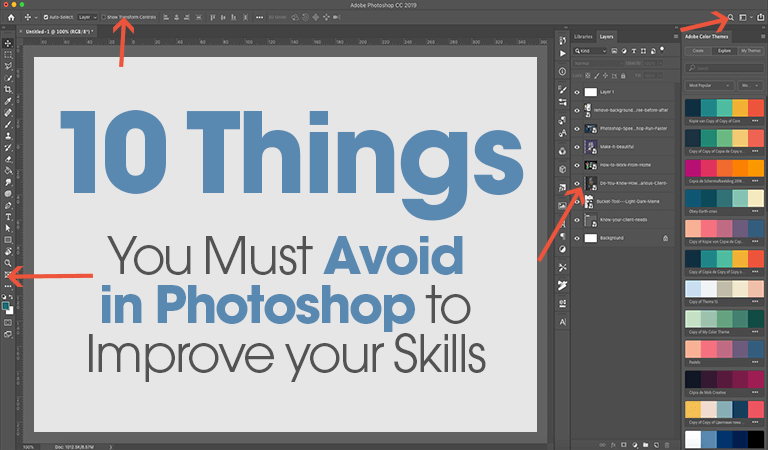The image size is (768, 450).
Task: Click the align left edges icon
Action: pyautogui.click(x=166, y=17)
